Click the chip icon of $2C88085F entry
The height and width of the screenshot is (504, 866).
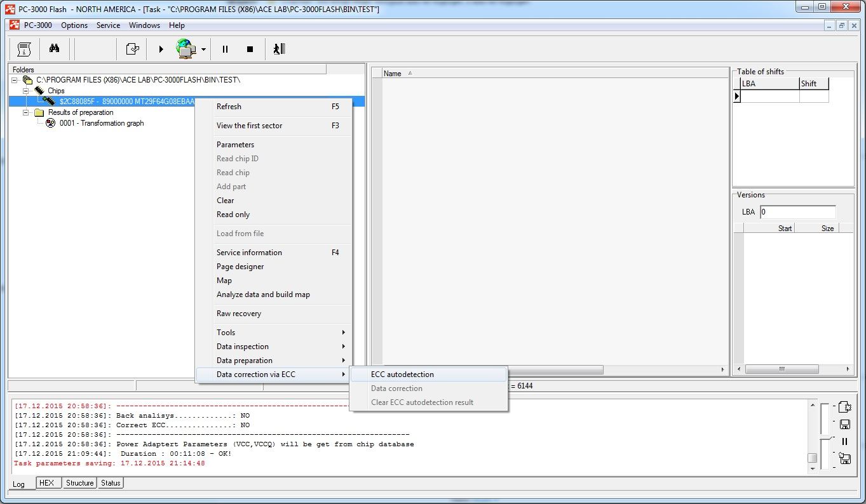[50, 101]
